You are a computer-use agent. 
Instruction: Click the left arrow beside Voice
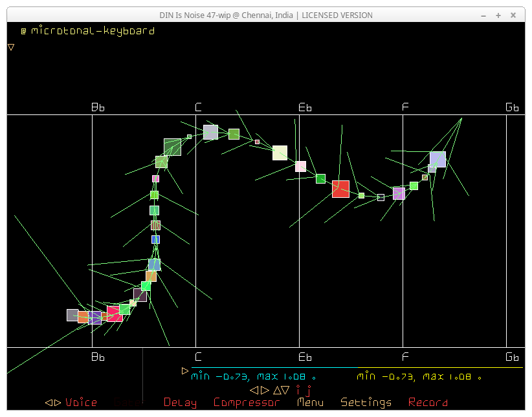point(49,403)
